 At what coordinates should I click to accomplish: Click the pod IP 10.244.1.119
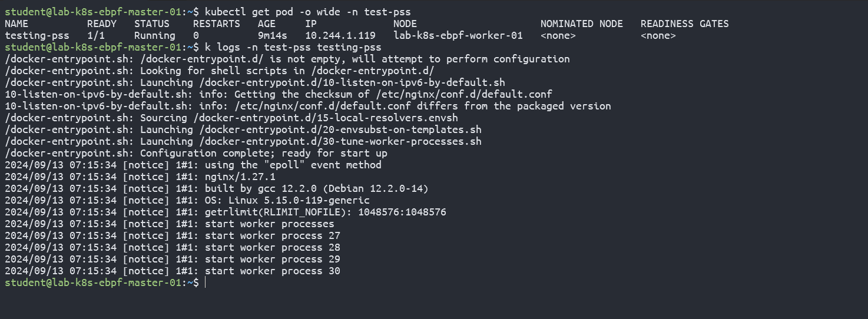coord(340,35)
